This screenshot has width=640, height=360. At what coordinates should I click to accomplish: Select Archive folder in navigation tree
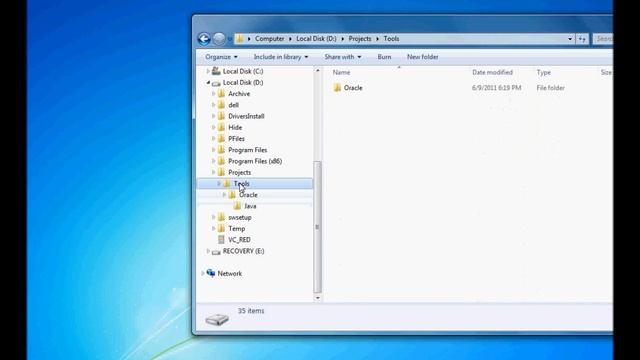[239, 94]
